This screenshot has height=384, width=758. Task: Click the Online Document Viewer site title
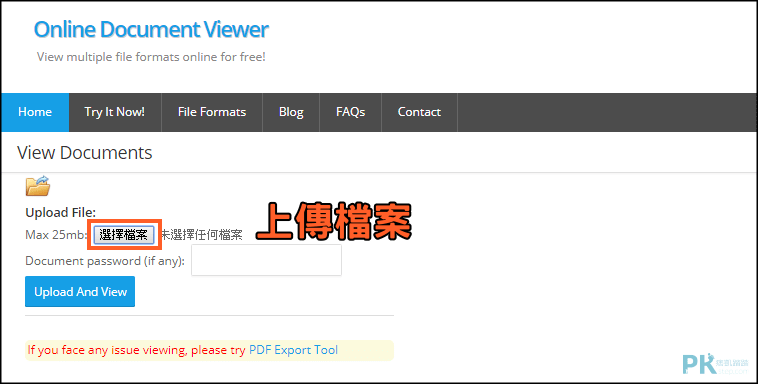point(151,30)
